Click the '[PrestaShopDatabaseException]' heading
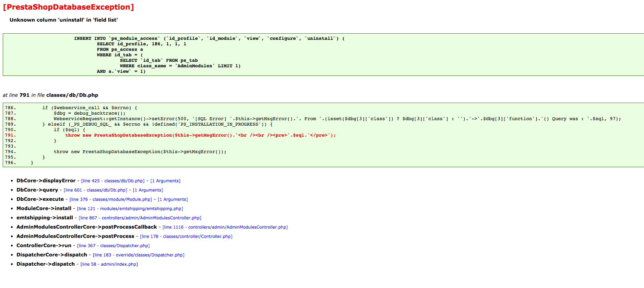This screenshot has width=644, height=288. [x=69, y=7]
